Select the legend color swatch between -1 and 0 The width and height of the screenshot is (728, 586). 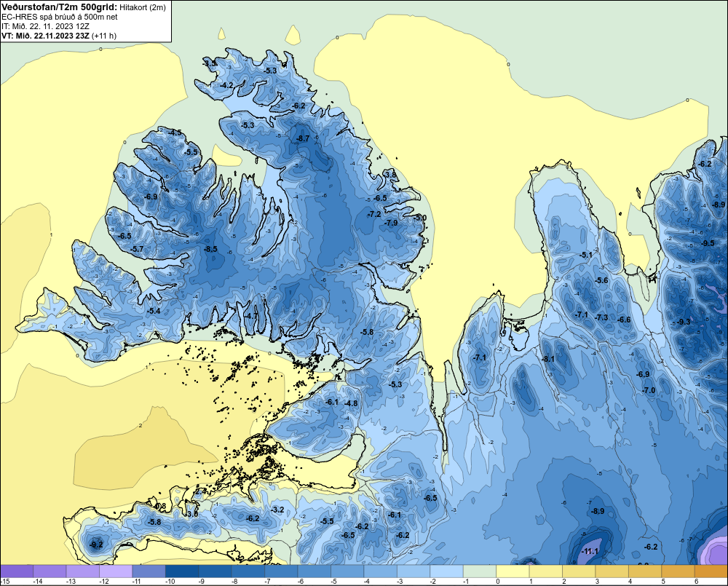point(480,571)
